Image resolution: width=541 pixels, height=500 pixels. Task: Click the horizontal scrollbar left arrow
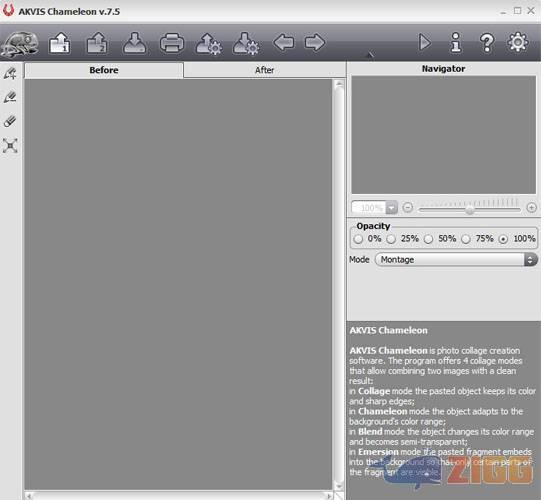29,496
